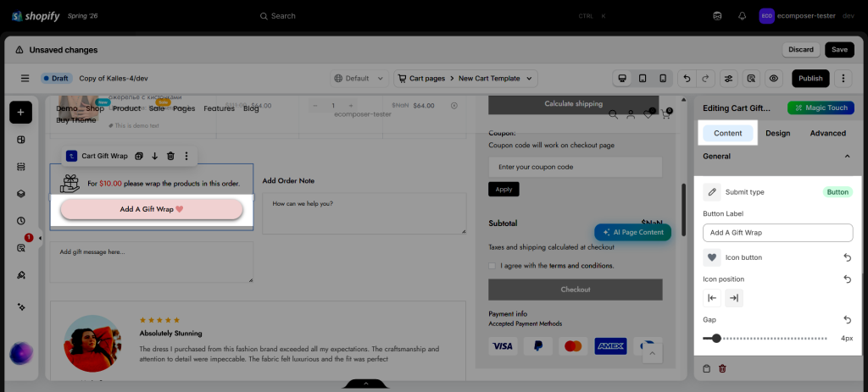The width and height of the screenshot is (868, 392).
Task: Select the heart Icon button picker
Action: tap(712, 257)
